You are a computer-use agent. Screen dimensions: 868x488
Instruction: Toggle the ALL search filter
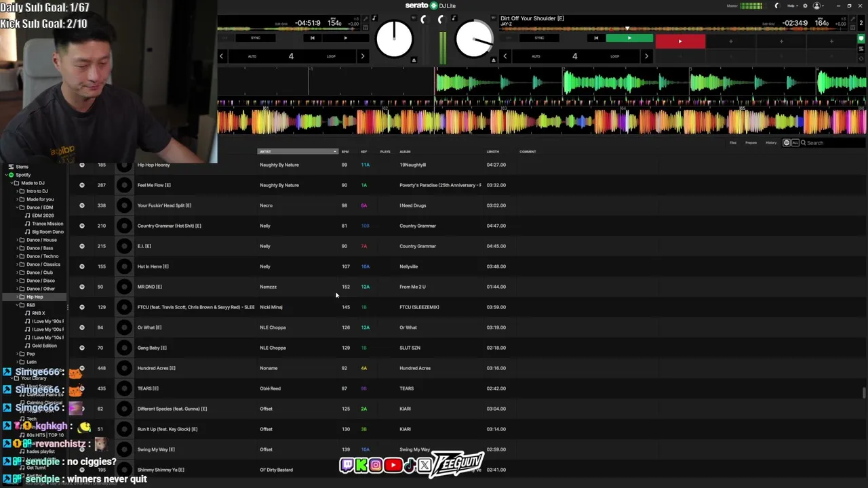[795, 143]
